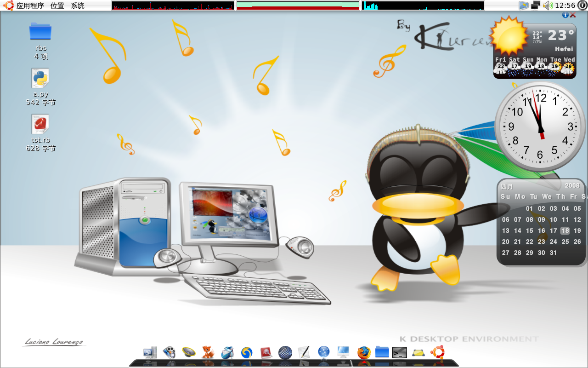
Task: Click the analog clock widget
Action: [541, 126]
